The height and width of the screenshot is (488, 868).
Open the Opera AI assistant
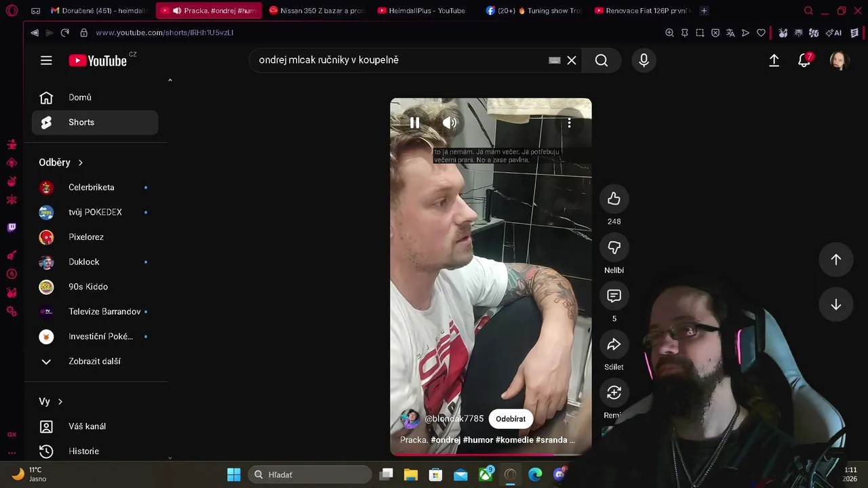pos(834,33)
